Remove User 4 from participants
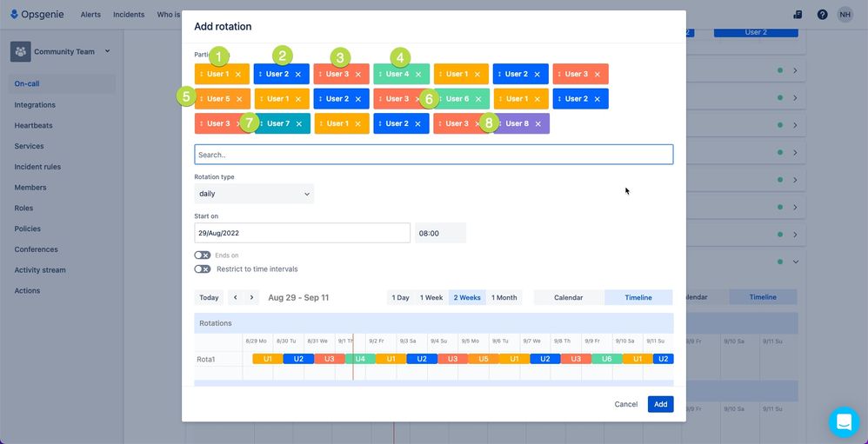Screen dimensions: 868x444 (418, 74)
